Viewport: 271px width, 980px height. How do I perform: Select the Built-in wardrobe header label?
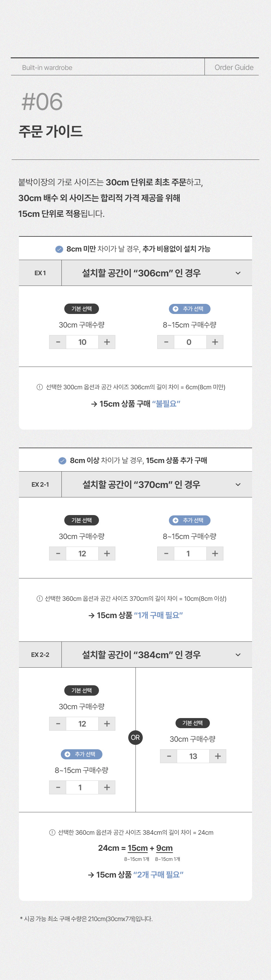(x=47, y=68)
